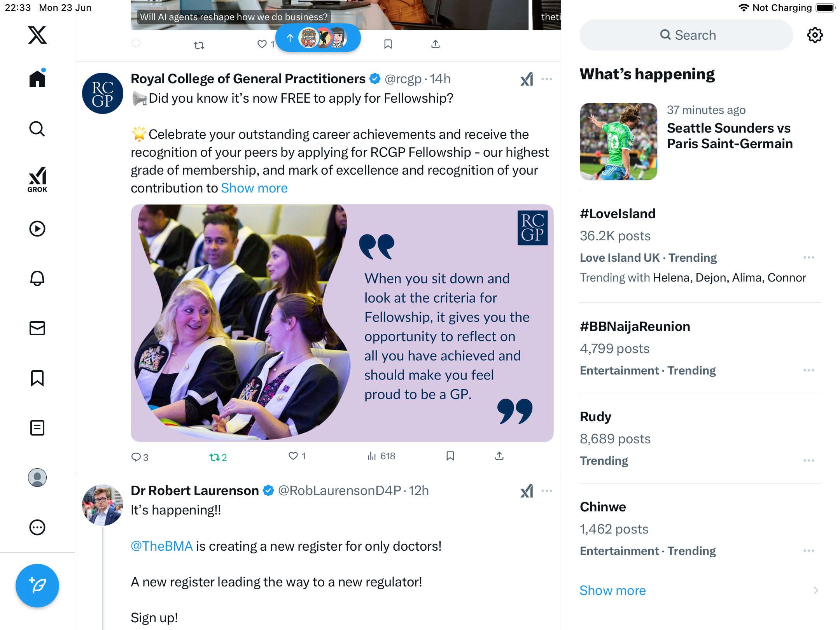Click the compose new post button
The width and height of the screenshot is (840, 630).
pos(37,586)
